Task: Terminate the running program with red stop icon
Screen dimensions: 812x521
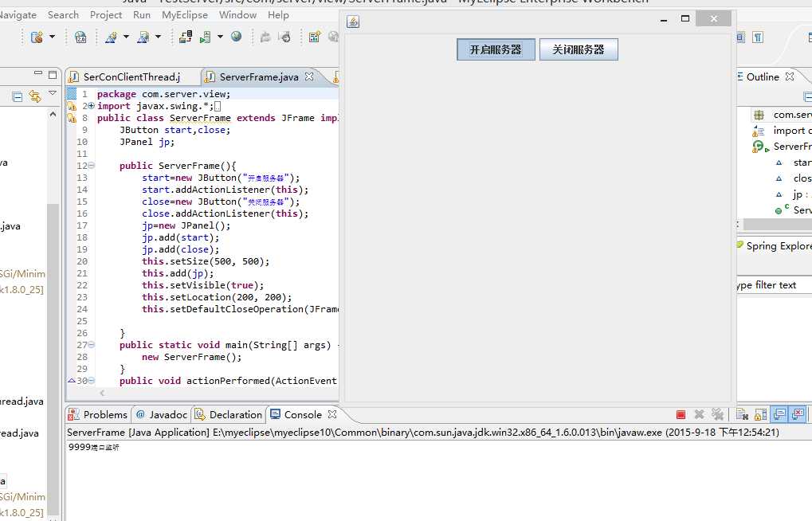Action: (681, 414)
